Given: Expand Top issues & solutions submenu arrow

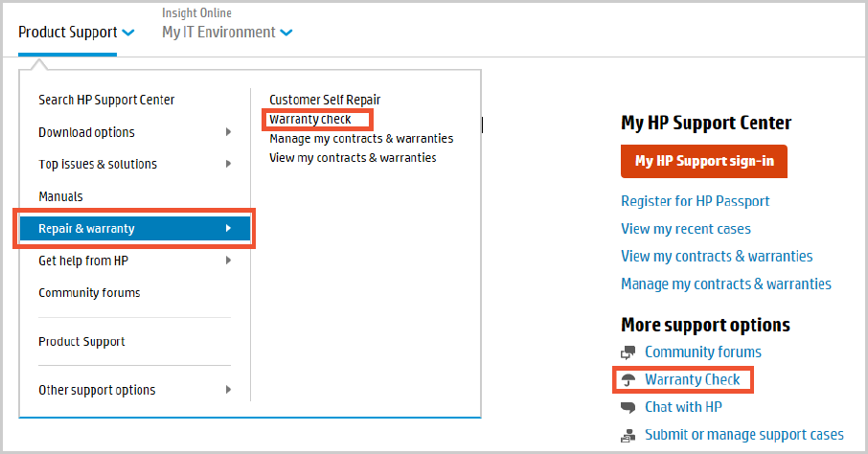Looking at the screenshot, I should click(x=228, y=164).
